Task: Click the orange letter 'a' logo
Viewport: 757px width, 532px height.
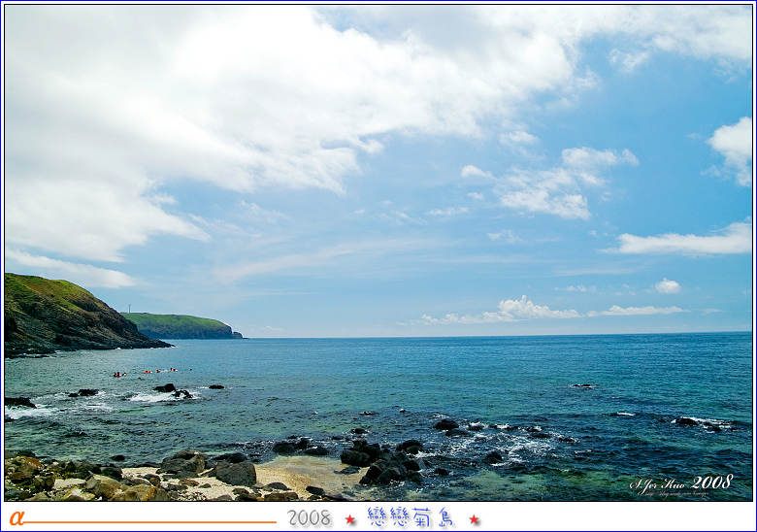Action: click(x=16, y=517)
